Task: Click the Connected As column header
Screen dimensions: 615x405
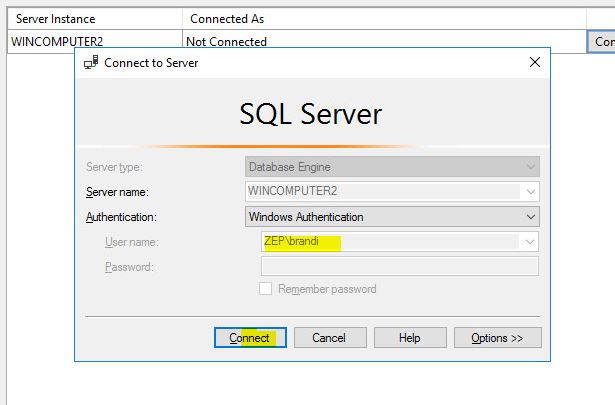Action: (x=227, y=19)
